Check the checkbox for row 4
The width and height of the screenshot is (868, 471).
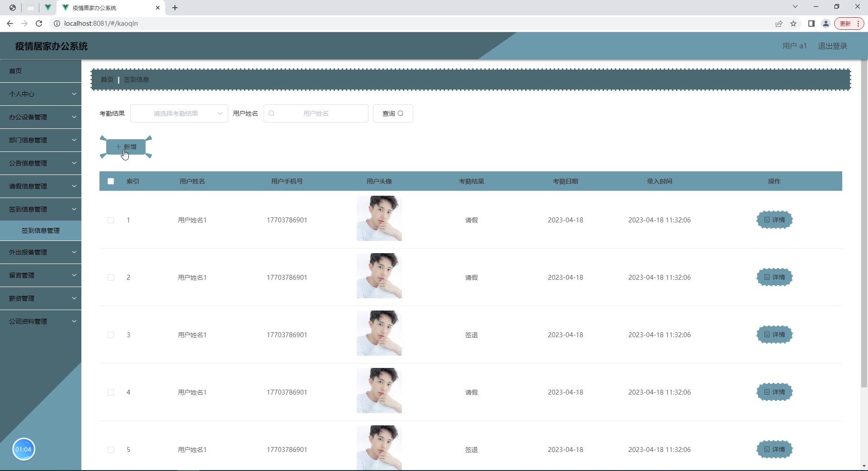tap(111, 392)
